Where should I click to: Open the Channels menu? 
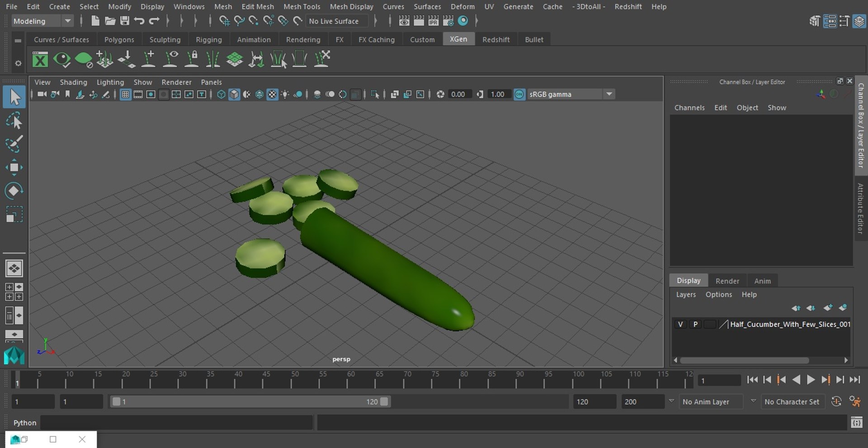tap(689, 108)
